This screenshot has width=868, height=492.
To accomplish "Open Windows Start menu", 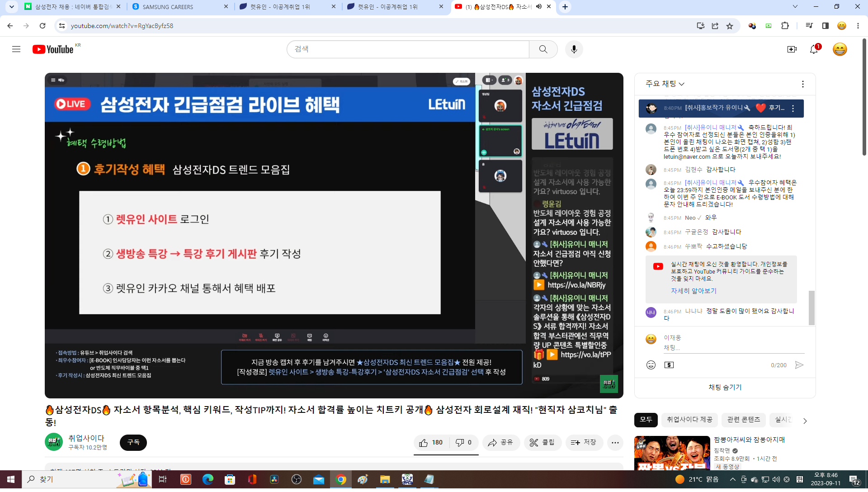I will [11, 479].
